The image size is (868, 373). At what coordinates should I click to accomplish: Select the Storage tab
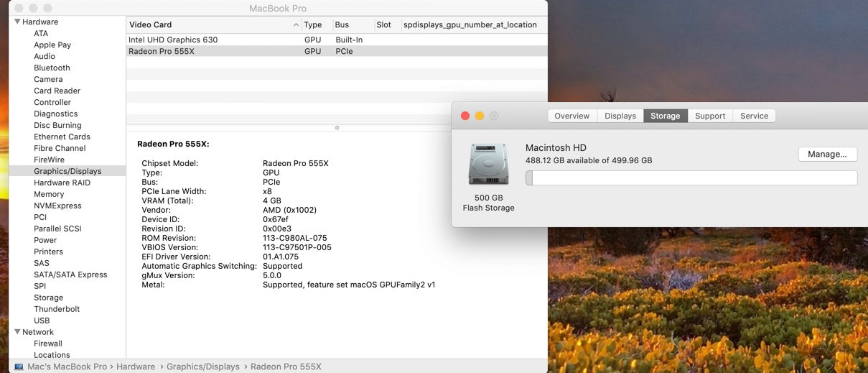click(666, 116)
